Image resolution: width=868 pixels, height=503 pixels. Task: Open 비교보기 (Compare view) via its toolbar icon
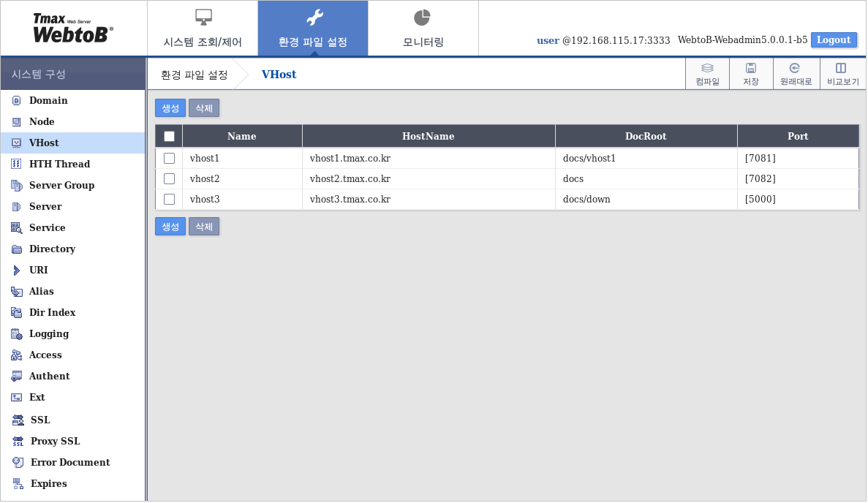tap(839, 73)
